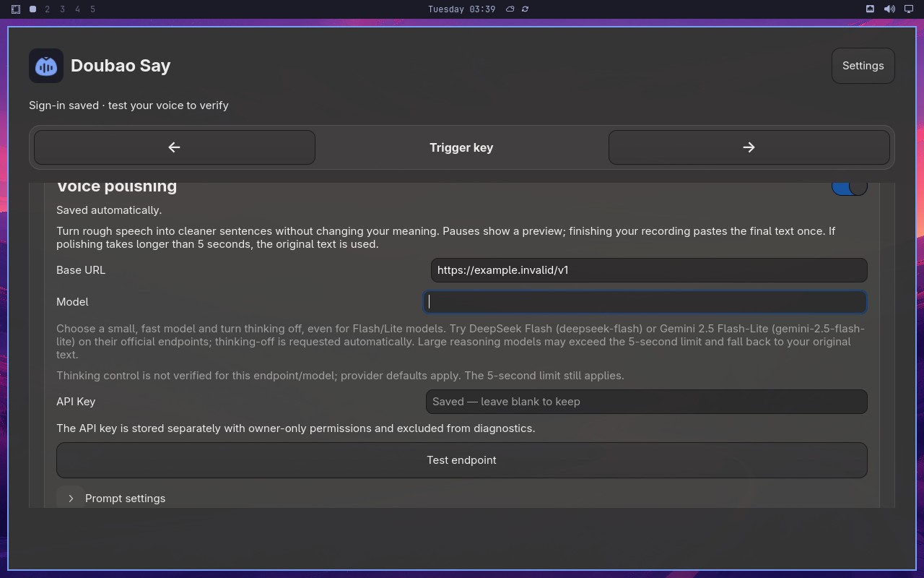Switch to workspace 2

point(48,9)
